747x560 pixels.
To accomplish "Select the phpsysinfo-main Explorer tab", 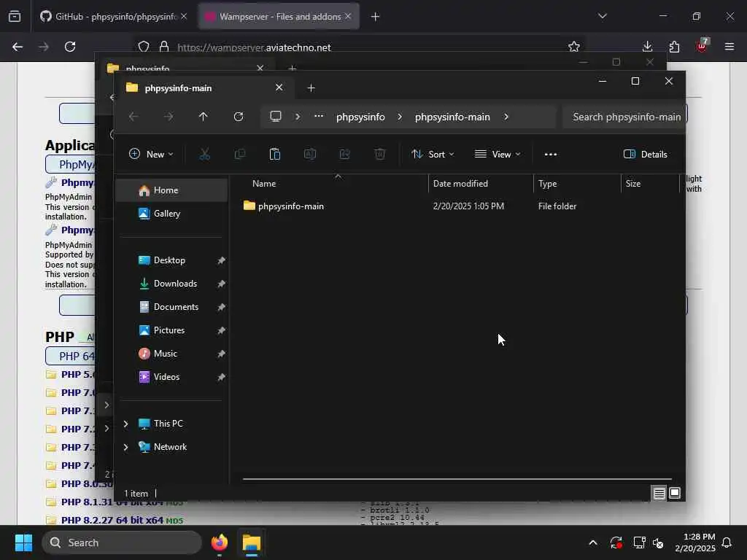I will tap(205, 88).
